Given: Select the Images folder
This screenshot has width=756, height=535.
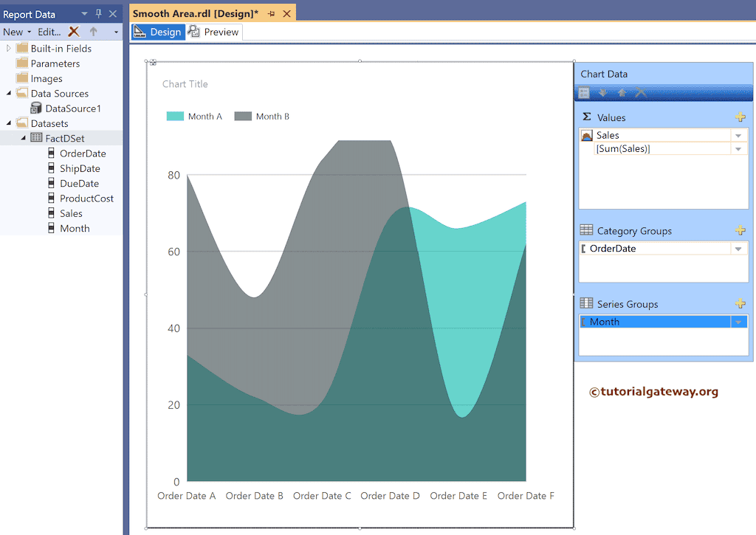Looking at the screenshot, I should [x=47, y=78].
